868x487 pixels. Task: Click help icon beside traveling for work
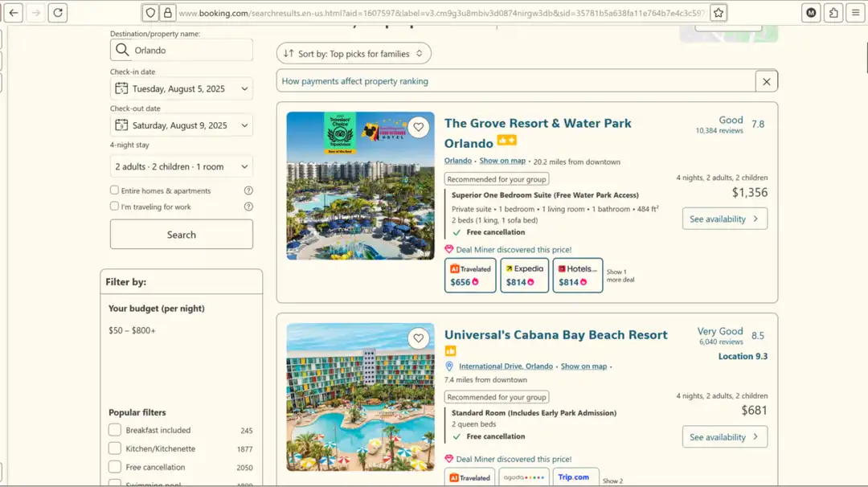click(248, 207)
